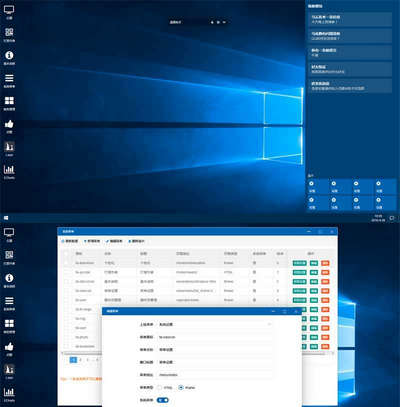Click the last gear tile in the action panel's bottom row
The width and height of the screenshot is (400, 407).
click(x=384, y=203)
